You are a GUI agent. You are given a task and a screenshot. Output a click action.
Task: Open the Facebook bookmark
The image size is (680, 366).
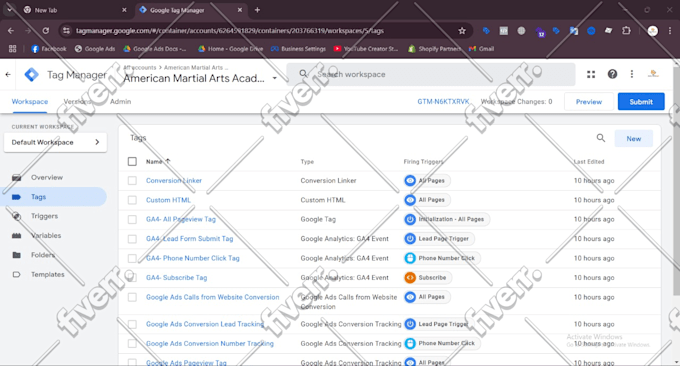(49, 49)
